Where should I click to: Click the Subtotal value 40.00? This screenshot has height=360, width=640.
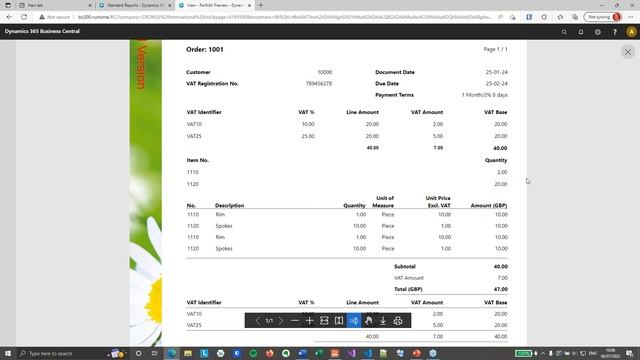pyautogui.click(x=500, y=267)
